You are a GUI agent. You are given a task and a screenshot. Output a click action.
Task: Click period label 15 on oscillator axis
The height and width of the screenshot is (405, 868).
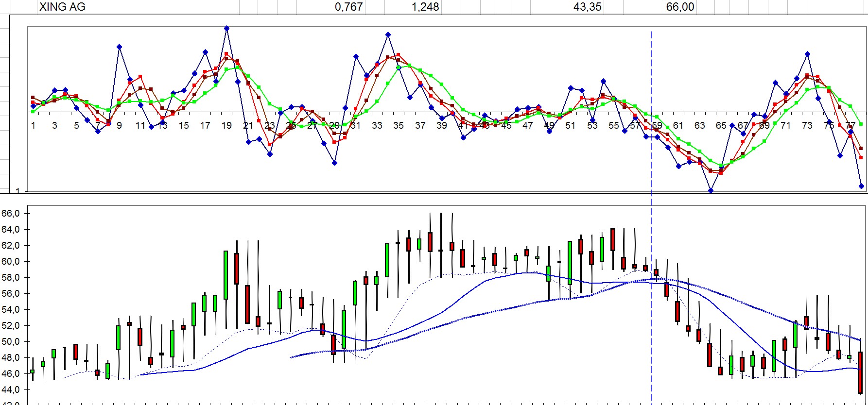coord(184,125)
